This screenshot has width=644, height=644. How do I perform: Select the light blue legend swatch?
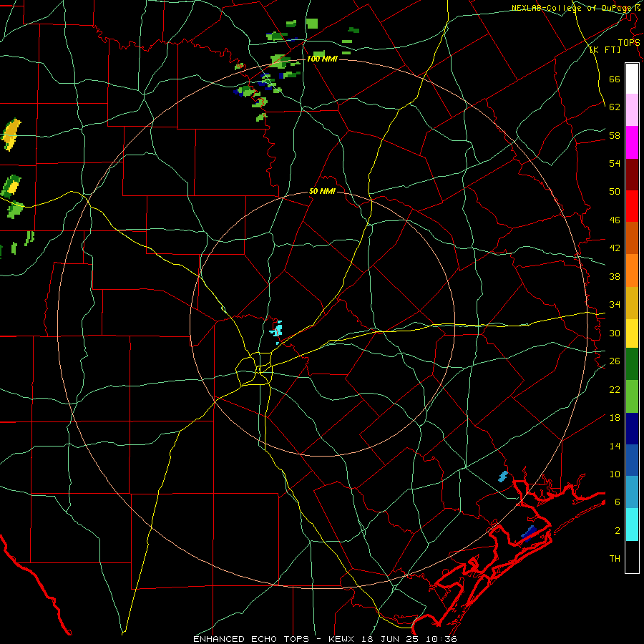tap(632, 492)
